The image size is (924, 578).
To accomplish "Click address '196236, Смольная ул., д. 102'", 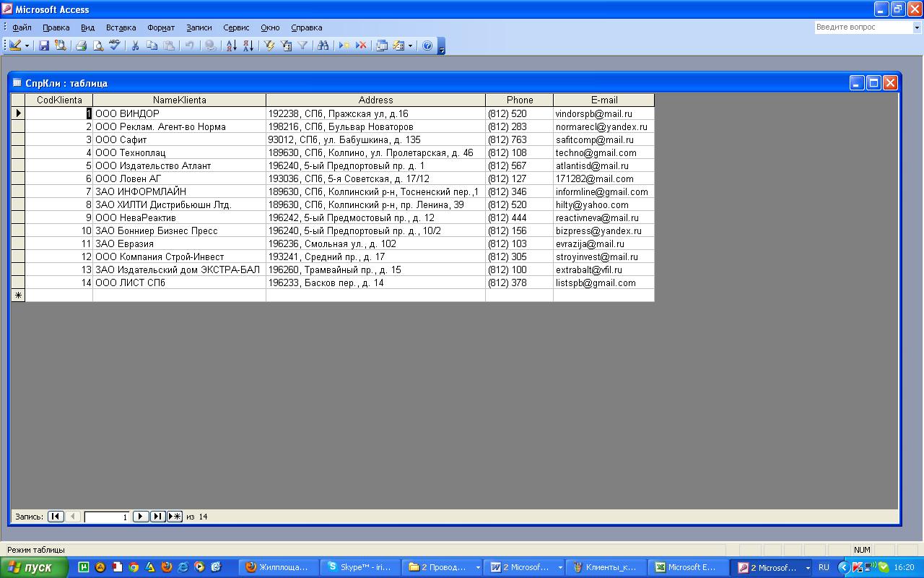I will point(332,243).
